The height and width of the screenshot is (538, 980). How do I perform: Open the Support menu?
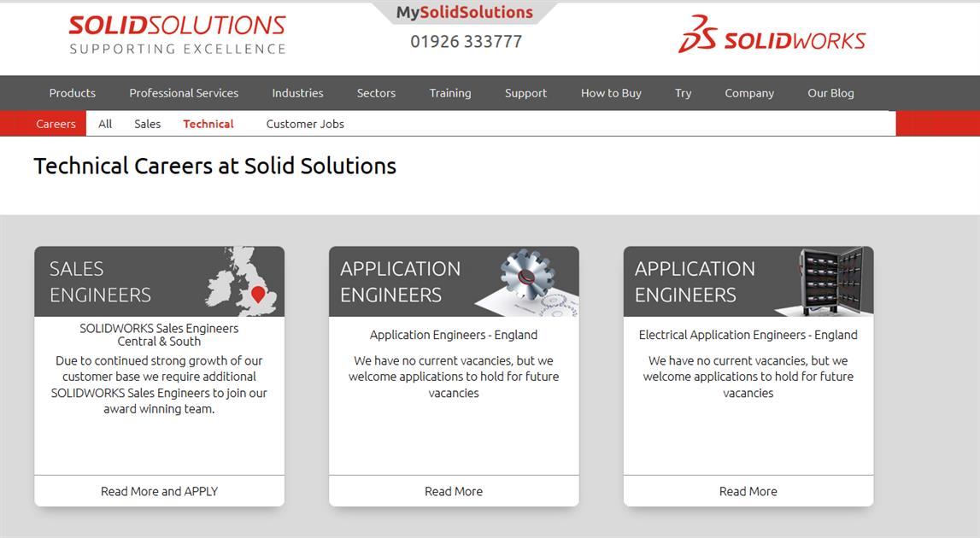[x=525, y=93]
